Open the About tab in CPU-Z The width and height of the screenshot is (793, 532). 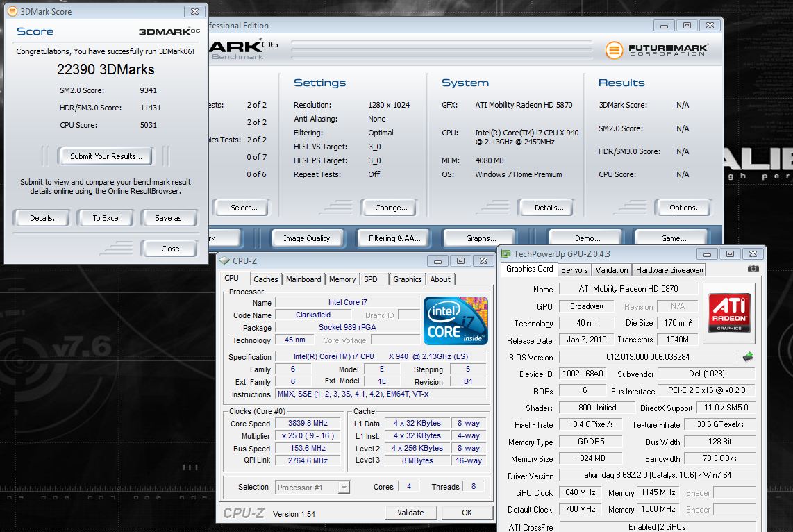pyautogui.click(x=440, y=279)
